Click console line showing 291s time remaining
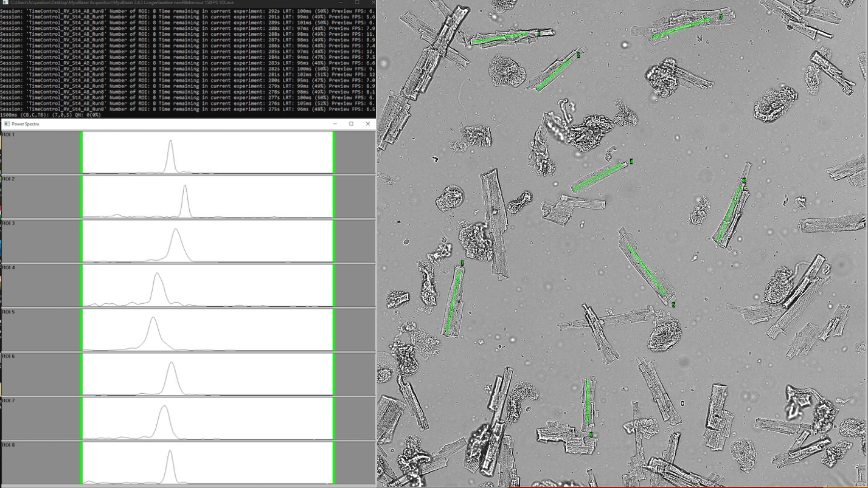Viewport: 868px width, 488px height. tap(187, 17)
